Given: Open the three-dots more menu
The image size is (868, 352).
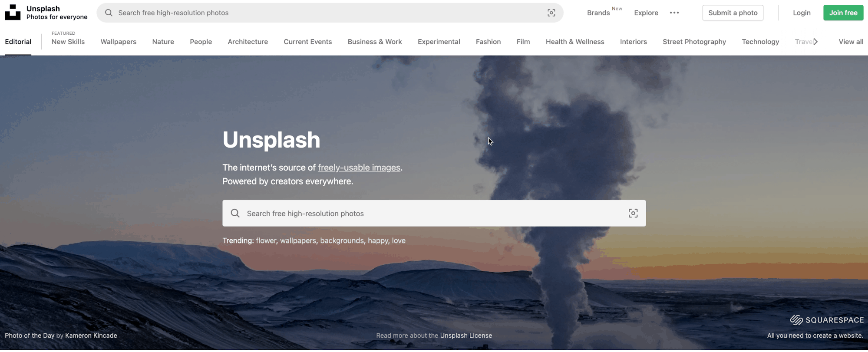Looking at the screenshot, I should [x=674, y=13].
